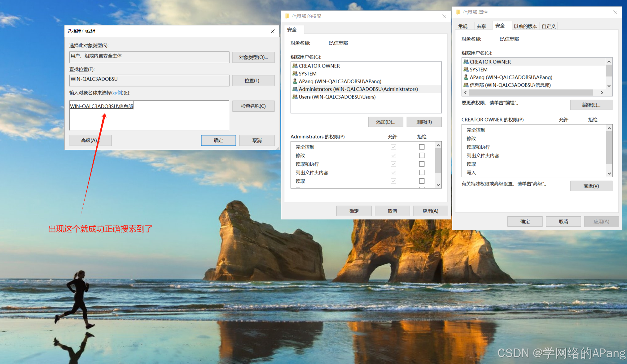
Task: Click the permissions list vertical scrollbar in properties
Action: (x=609, y=148)
